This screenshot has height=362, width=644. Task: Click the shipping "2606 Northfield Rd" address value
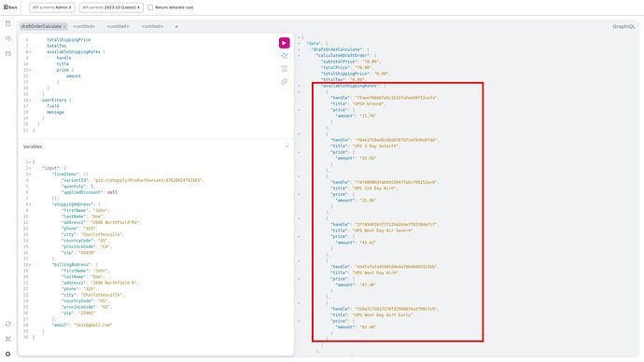[116, 222]
